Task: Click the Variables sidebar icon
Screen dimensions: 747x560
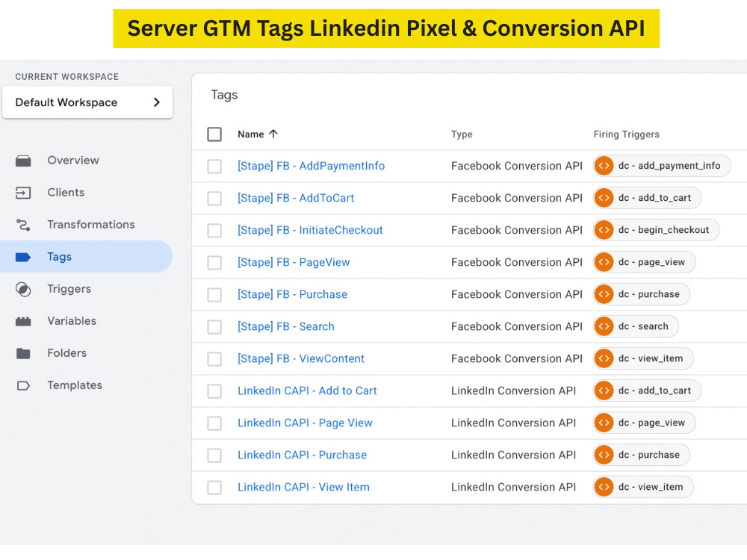Action: point(23,321)
